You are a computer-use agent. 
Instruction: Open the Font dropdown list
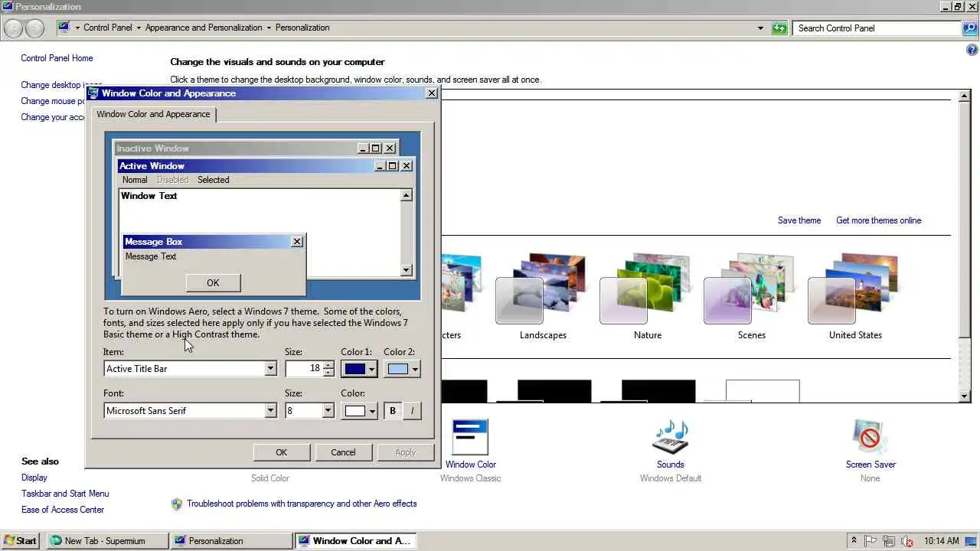tap(270, 411)
